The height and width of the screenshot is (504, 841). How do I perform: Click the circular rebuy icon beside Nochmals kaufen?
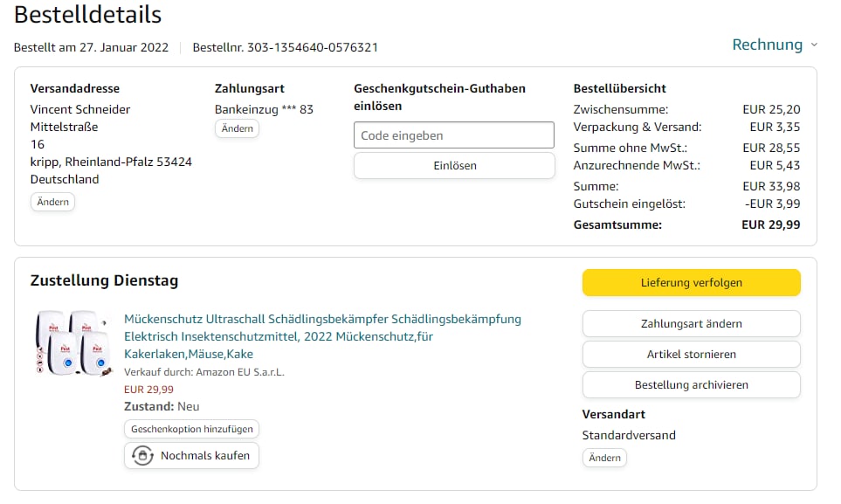coord(141,455)
